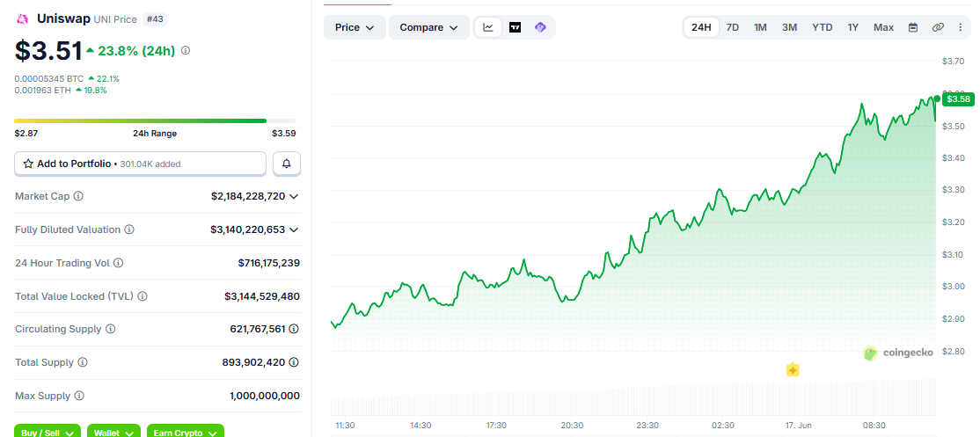Viewport: 980px width, 437px height.
Task: Show Max Supply info icon
Action: point(79,396)
